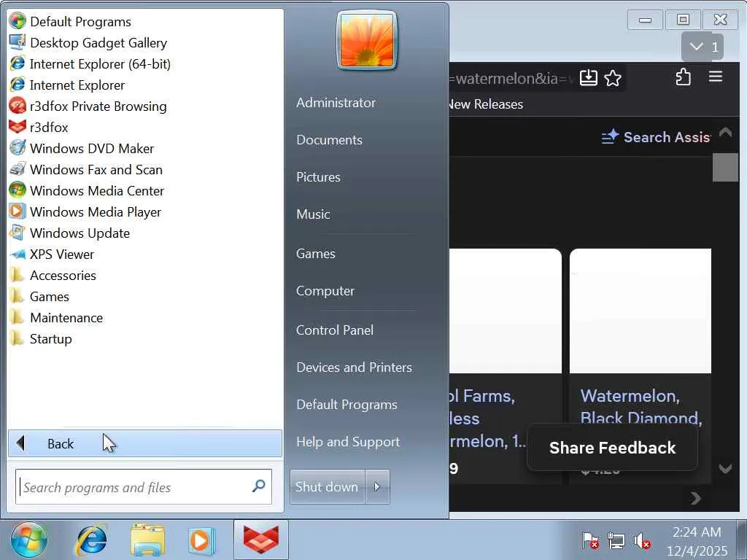Open Internet Explorer from taskbar
The image size is (747, 560).
[x=91, y=540]
